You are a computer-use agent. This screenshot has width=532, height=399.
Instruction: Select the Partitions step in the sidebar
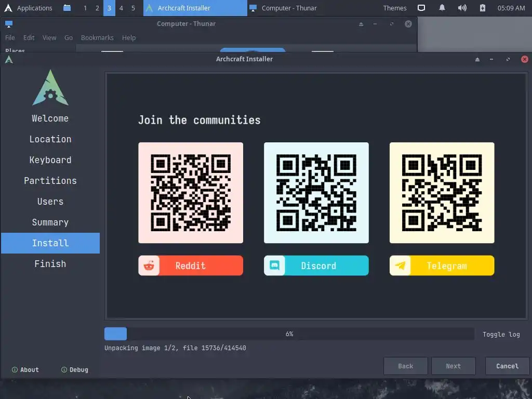[x=50, y=180]
